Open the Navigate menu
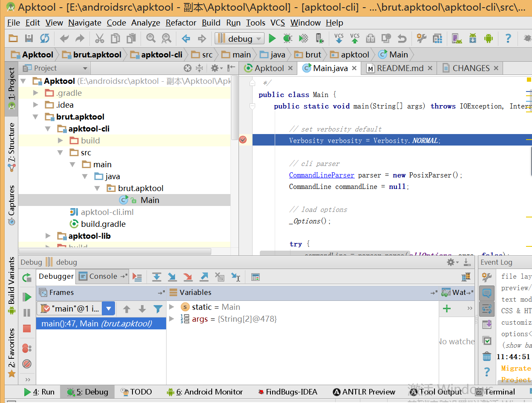The height and width of the screenshot is (403, 532). (x=85, y=23)
